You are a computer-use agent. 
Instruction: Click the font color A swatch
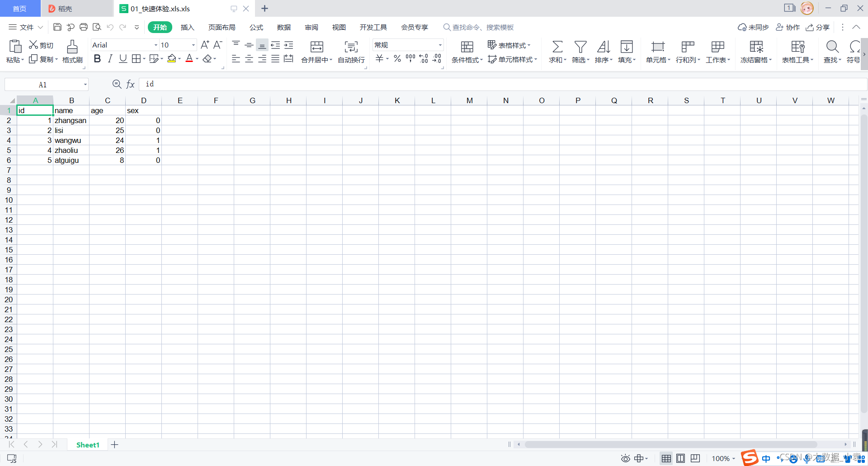[189, 58]
